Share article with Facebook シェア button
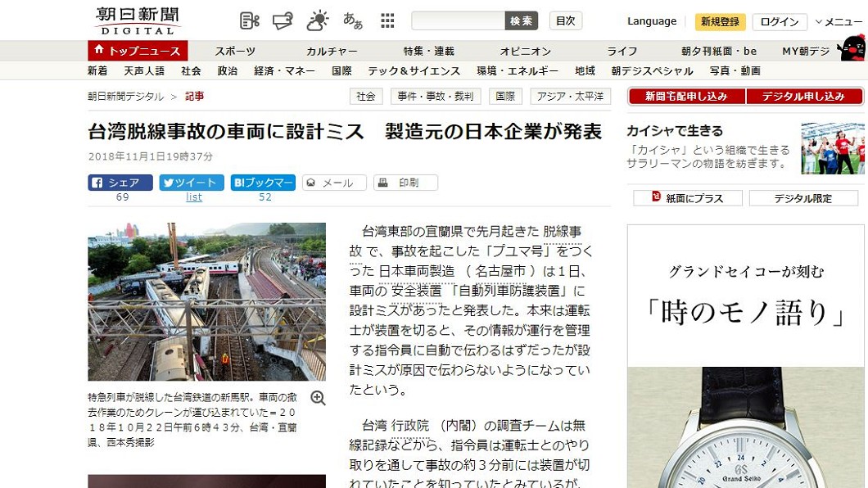Screen dimensions: 868x488 tap(120, 183)
